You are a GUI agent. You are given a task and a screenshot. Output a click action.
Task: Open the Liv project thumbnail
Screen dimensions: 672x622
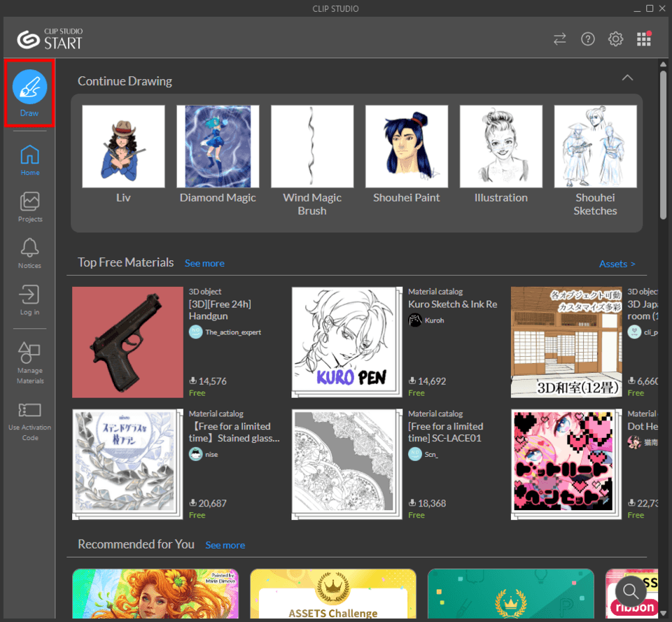coord(123,146)
